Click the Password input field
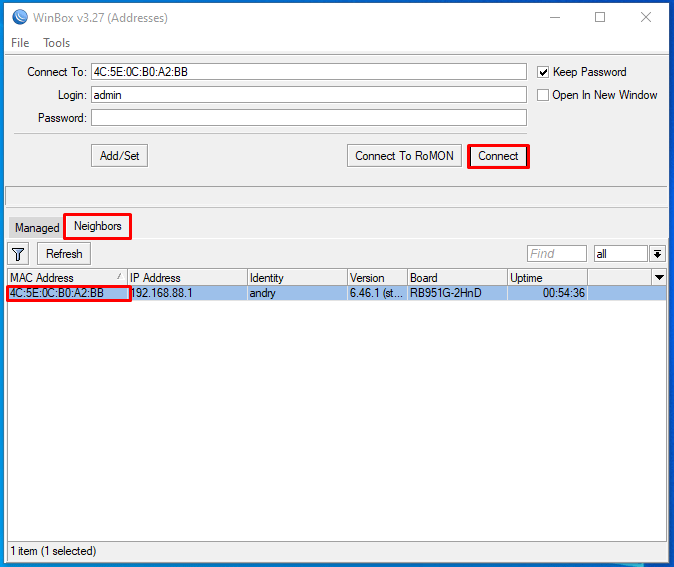Screen dimensions: 674x567 [x=308, y=118]
